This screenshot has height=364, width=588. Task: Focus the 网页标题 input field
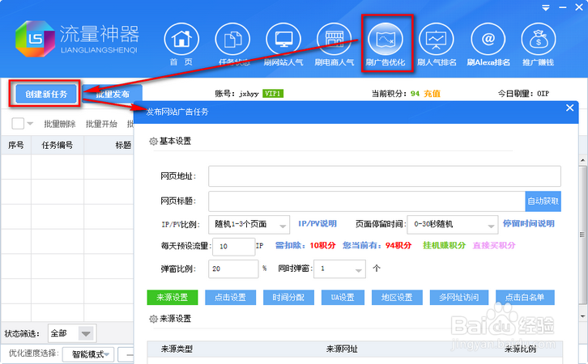(367, 201)
